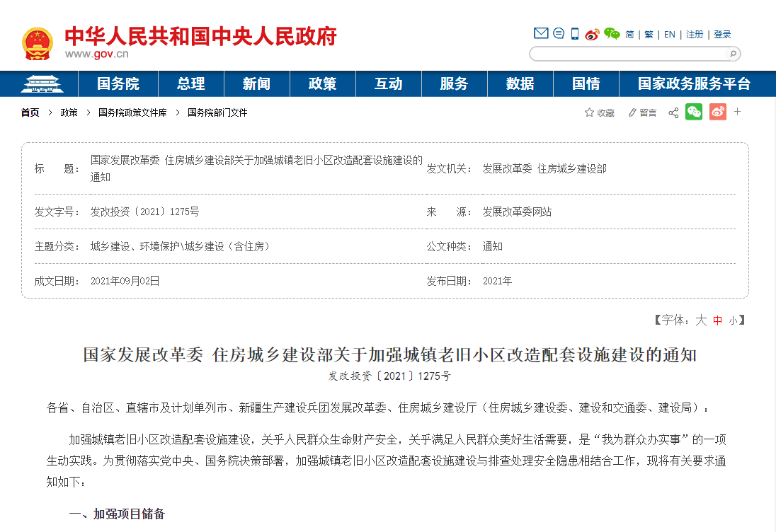The width and height of the screenshot is (776, 532).
Task: Go to 首页 via the breadcrumb link
Action: (x=30, y=112)
